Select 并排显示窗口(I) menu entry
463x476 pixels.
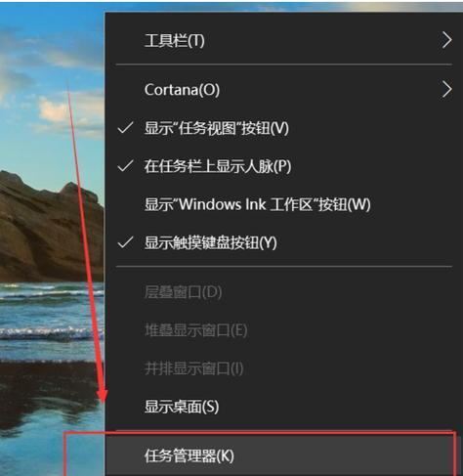pos(284,368)
